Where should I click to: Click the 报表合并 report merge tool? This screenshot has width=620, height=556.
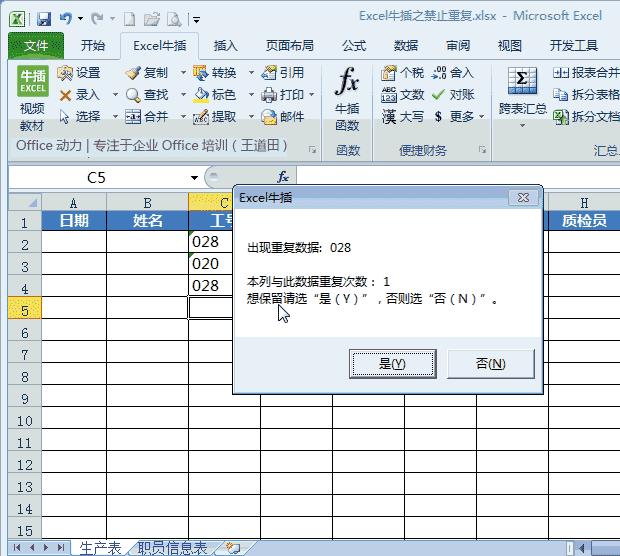point(586,73)
